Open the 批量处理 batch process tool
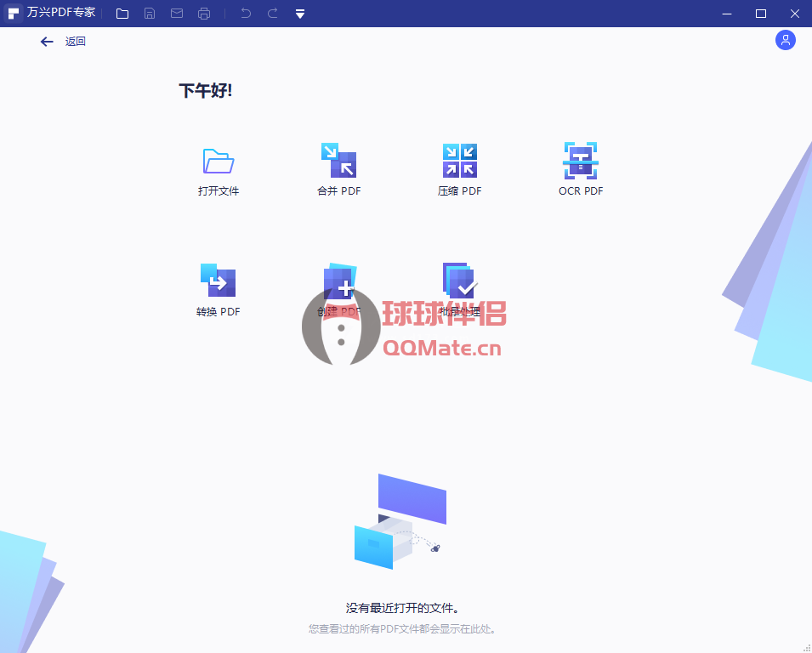Screen dimensions: 812x653 point(459,281)
